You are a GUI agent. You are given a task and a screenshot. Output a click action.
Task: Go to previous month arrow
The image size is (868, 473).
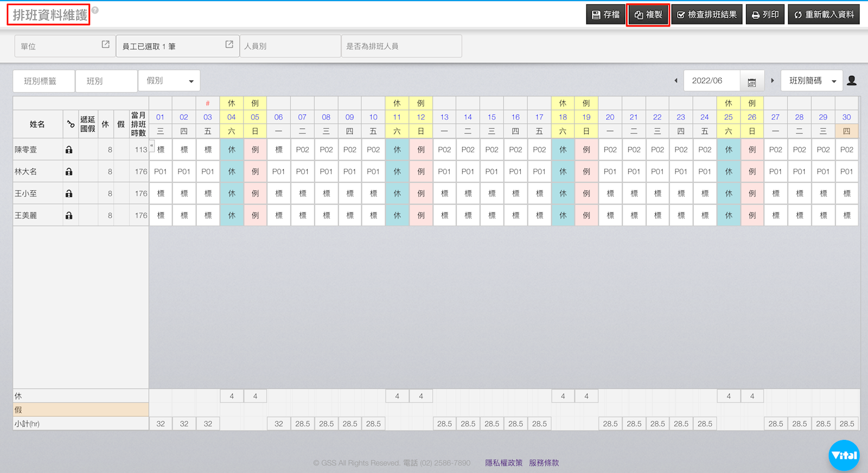coord(676,81)
